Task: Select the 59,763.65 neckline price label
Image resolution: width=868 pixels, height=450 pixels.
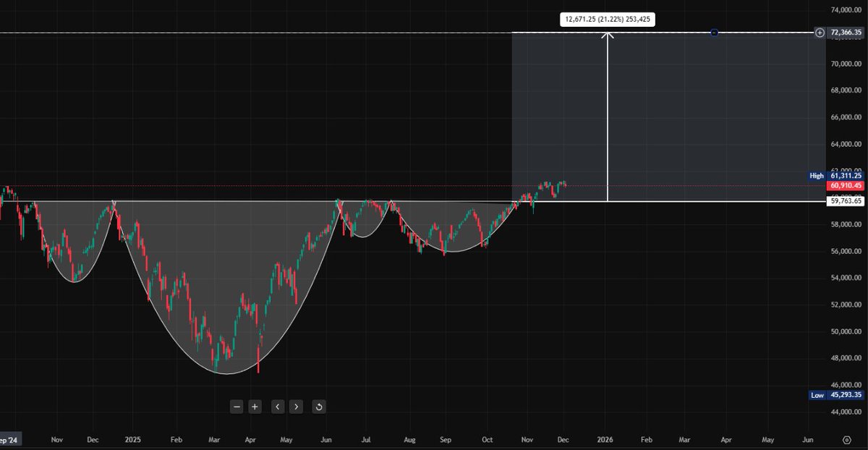Action: click(x=846, y=201)
